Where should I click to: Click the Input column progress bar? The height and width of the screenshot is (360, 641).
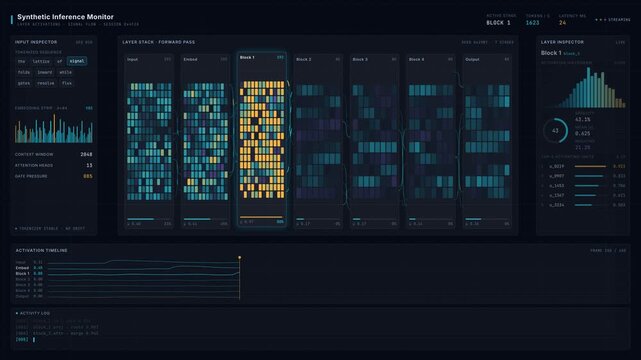(x=149, y=219)
